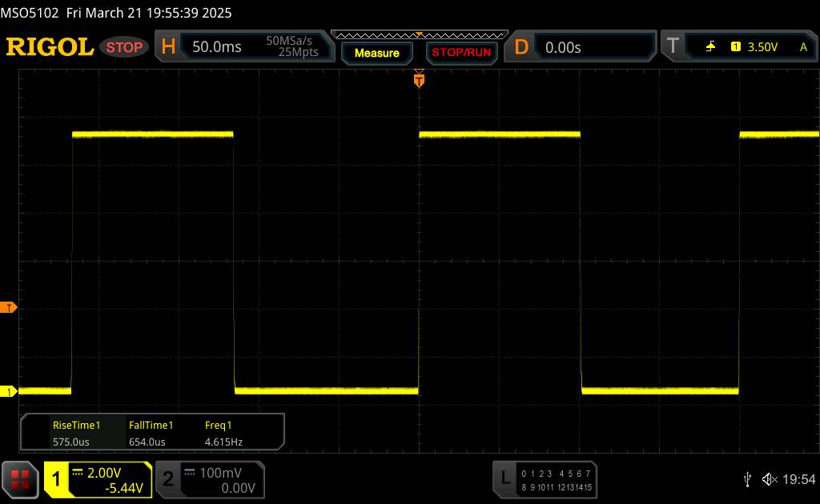820x504 pixels.
Task: Click the USB device status icon
Action: click(x=747, y=478)
